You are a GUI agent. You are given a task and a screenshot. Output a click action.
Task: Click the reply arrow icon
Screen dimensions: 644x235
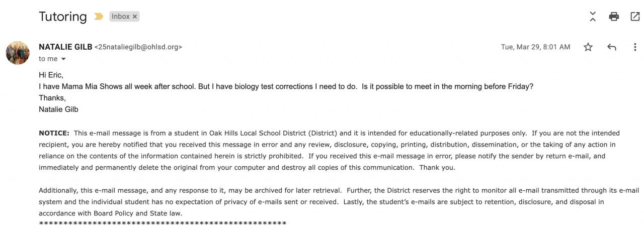612,47
